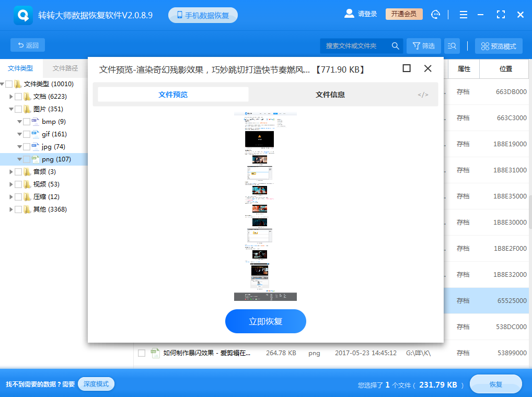Viewport: 532px width, 397px height.
Task: Expand the 其他 (3368) folder
Action: click(x=10, y=209)
